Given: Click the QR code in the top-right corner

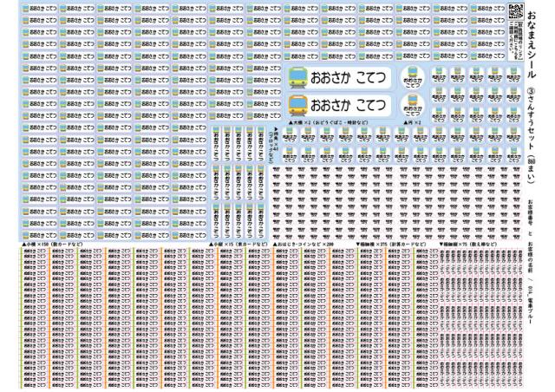Looking at the screenshot, I should pos(514,11).
